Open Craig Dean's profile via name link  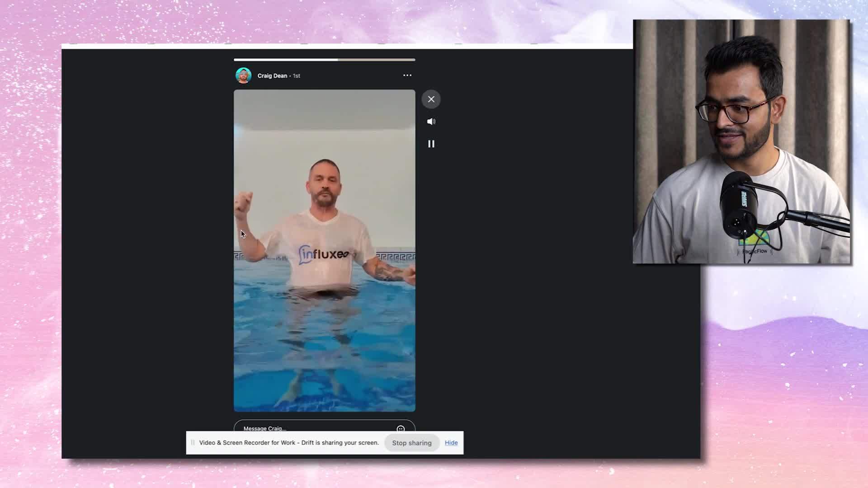click(272, 76)
